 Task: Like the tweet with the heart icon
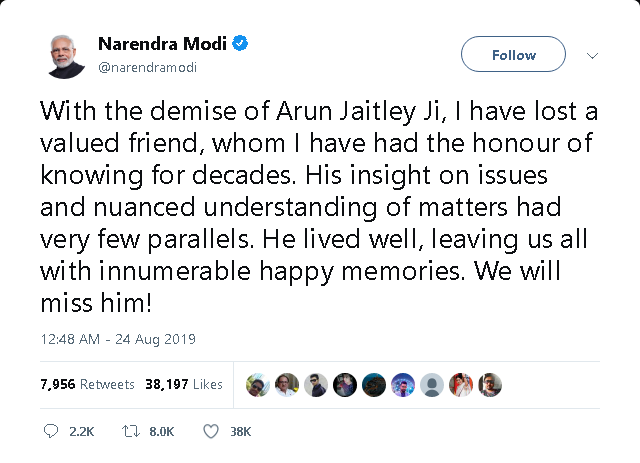pyautogui.click(x=211, y=431)
